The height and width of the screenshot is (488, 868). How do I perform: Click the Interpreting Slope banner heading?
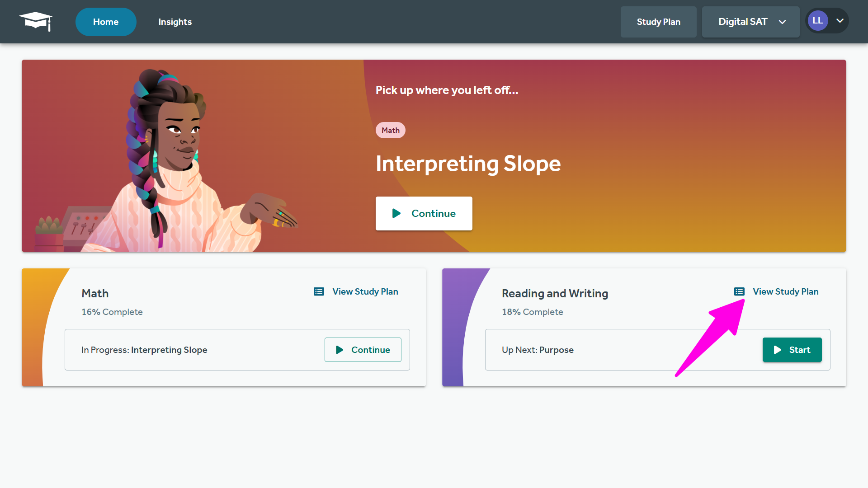pos(468,164)
